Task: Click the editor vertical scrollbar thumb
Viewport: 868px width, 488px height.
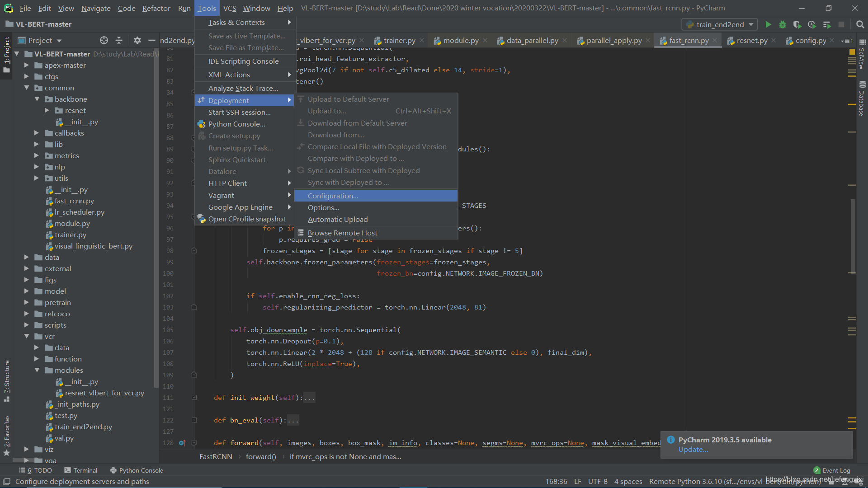Action: [853, 236]
